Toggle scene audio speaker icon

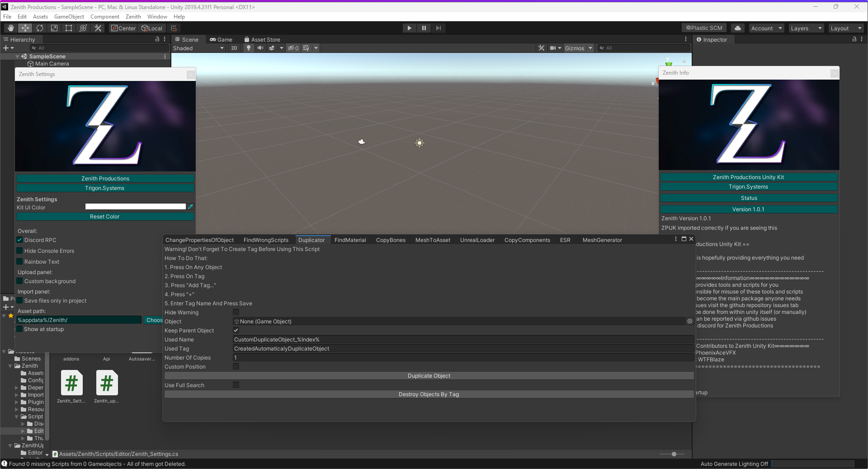[260, 48]
